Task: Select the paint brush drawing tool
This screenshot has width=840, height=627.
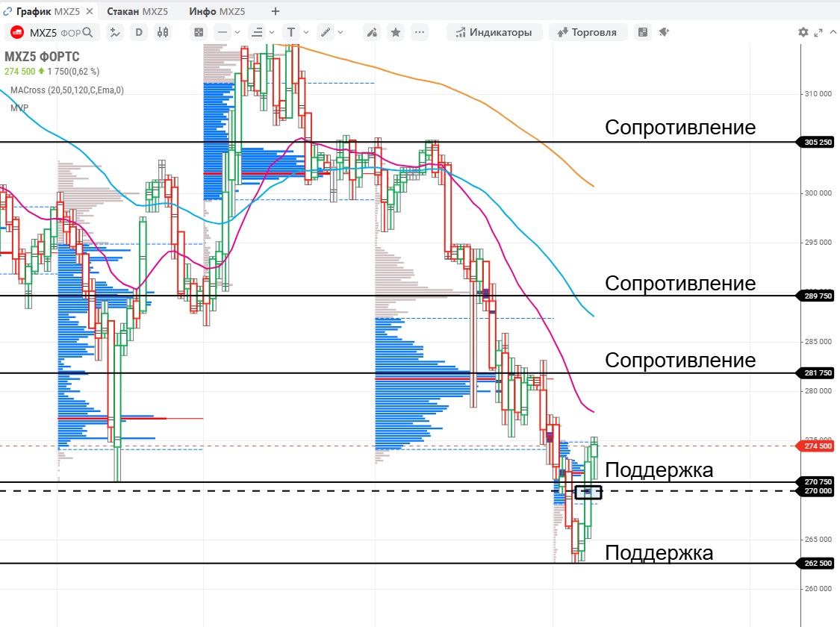Action: pyautogui.click(x=372, y=32)
